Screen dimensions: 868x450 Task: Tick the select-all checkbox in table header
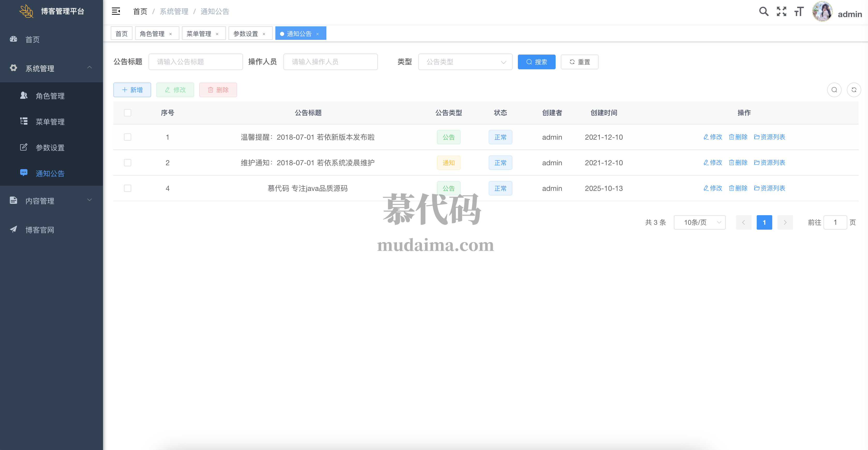[x=127, y=113]
